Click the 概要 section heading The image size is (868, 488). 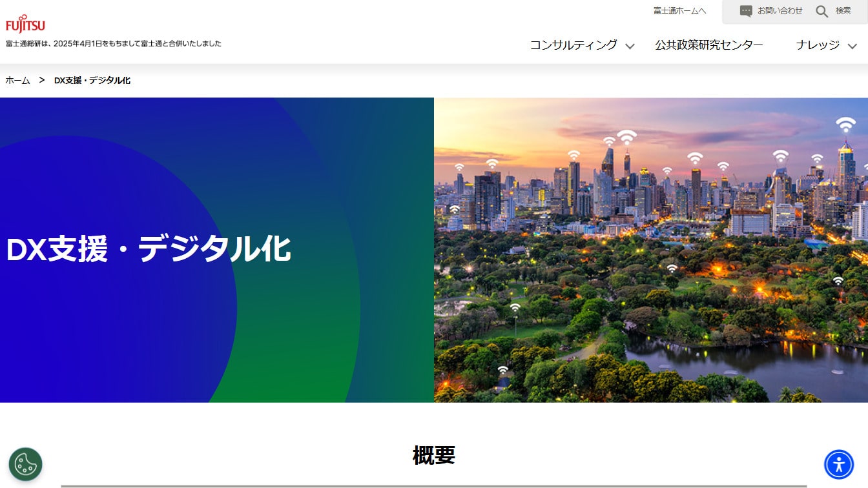point(433,455)
